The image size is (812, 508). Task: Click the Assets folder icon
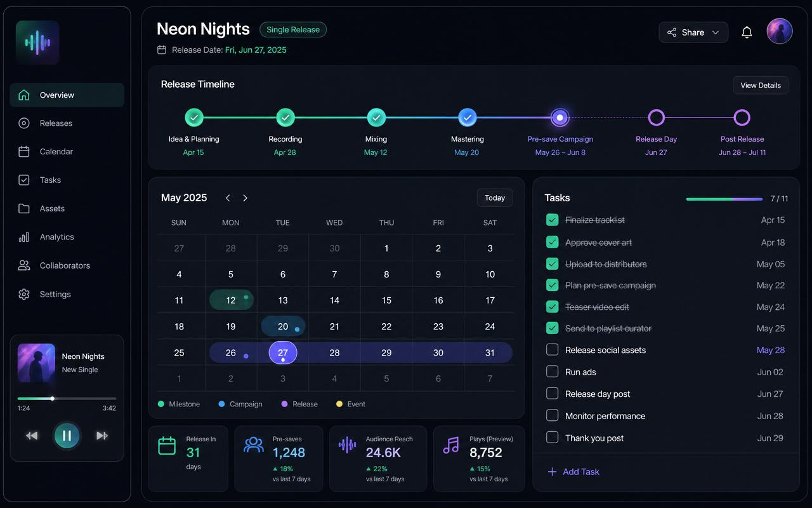(24, 208)
